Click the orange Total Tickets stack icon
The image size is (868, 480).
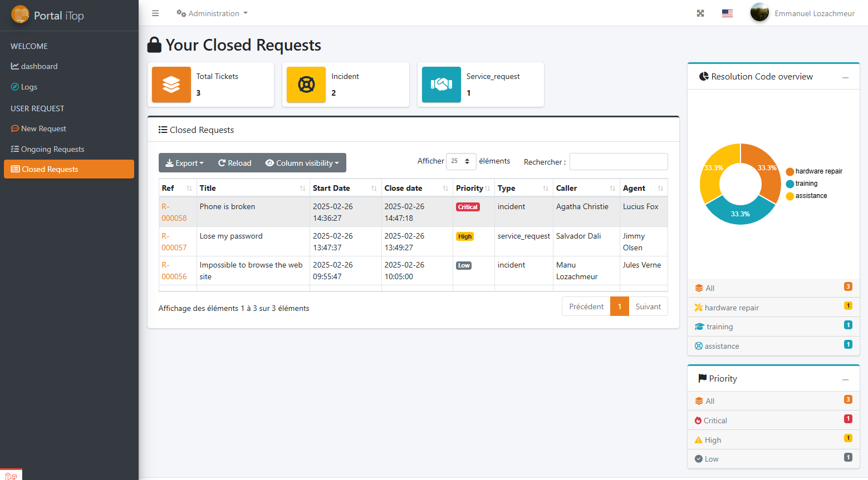(x=171, y=85)
